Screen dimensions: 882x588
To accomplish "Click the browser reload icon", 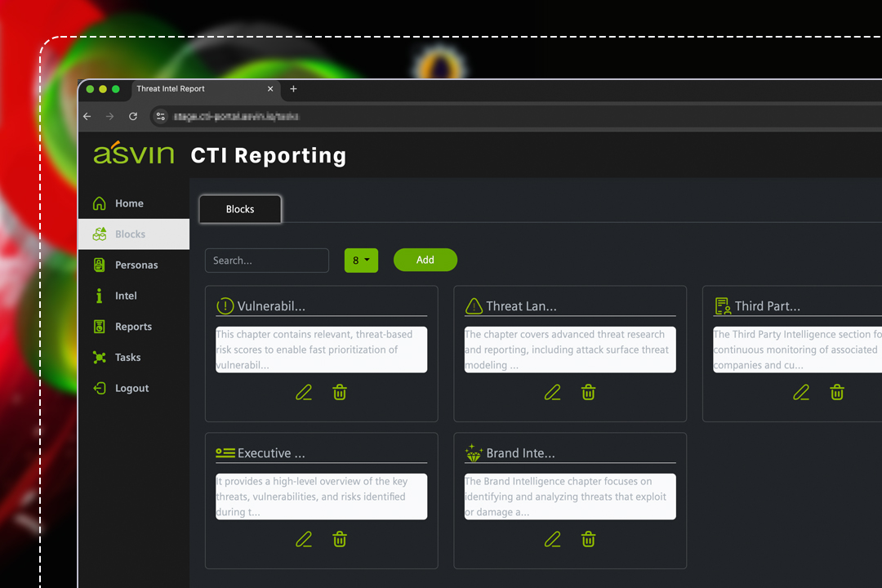I will (x=133, y=117).
